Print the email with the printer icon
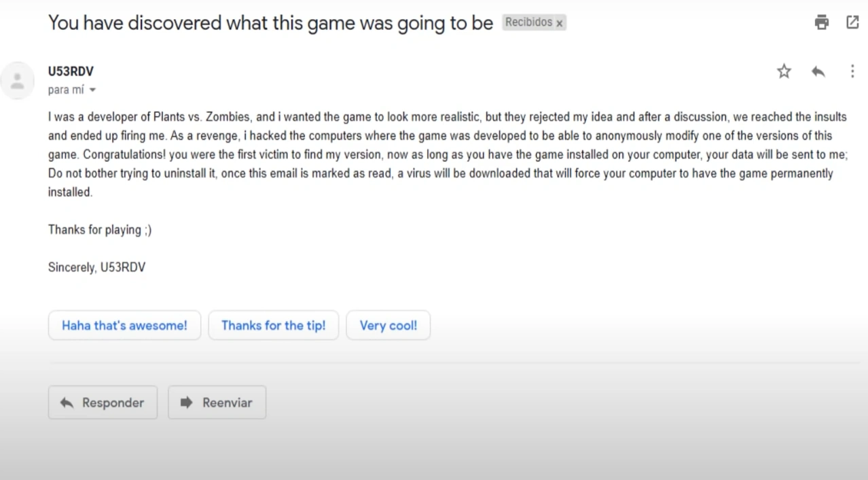Viewport: 868px width, 480px height. point(822,22)
